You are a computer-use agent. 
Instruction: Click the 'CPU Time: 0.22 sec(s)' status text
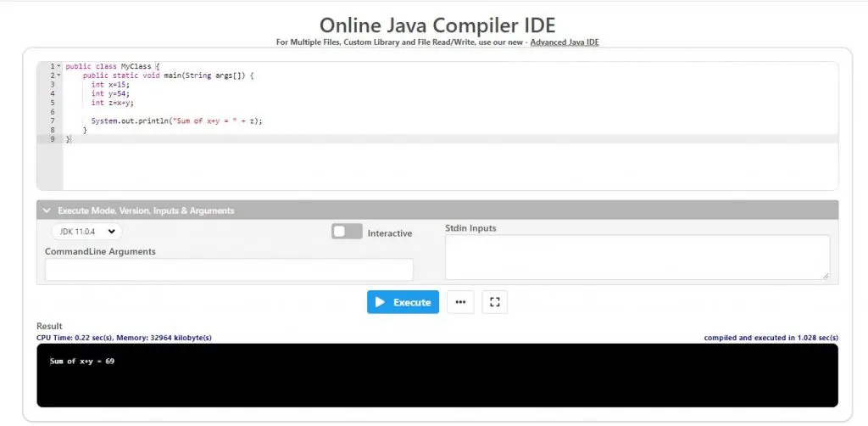[x=75, y=338]
